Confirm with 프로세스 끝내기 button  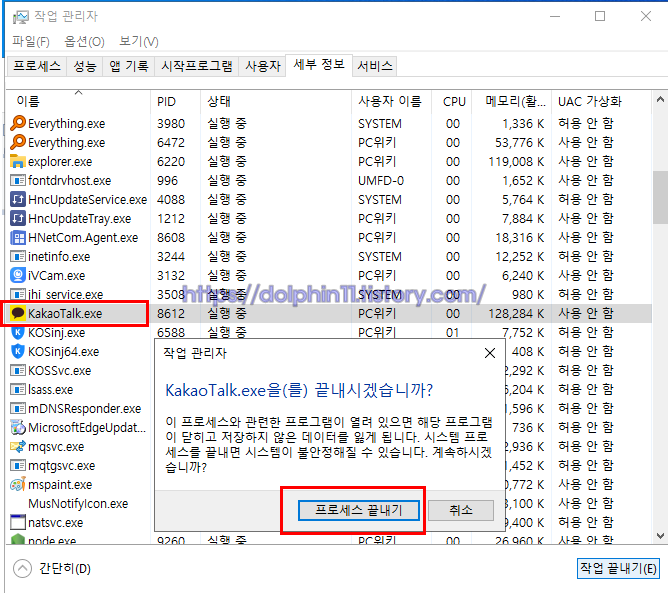coord(359,510)
